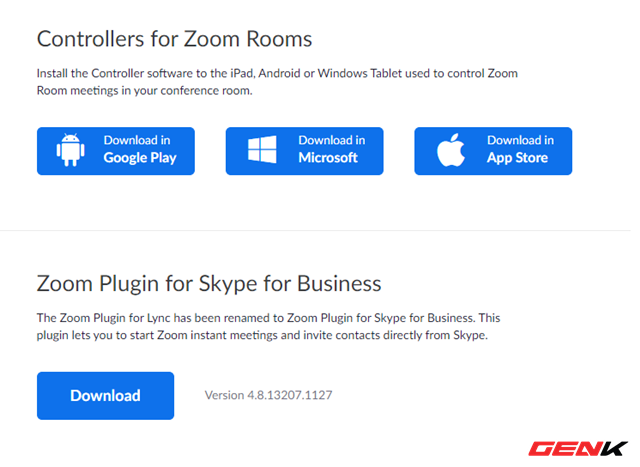Download the Zoom Plugin for Skype
Image resolution: width=640 pixels, height=467 pixels.
coord(105,396)
